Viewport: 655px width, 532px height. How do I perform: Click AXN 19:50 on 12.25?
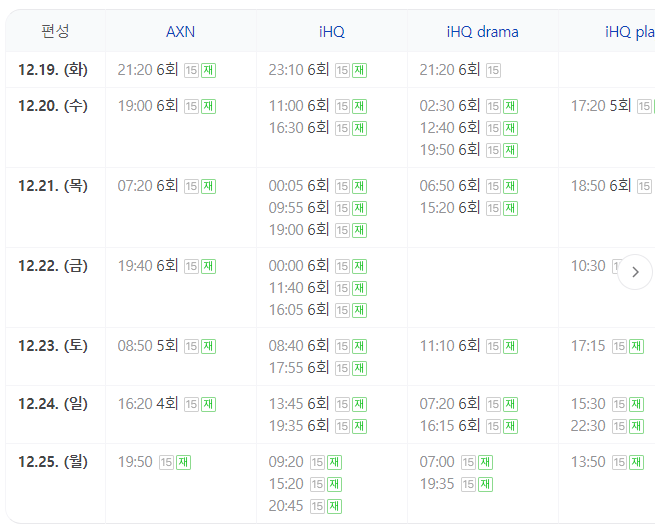coord(154,462)
